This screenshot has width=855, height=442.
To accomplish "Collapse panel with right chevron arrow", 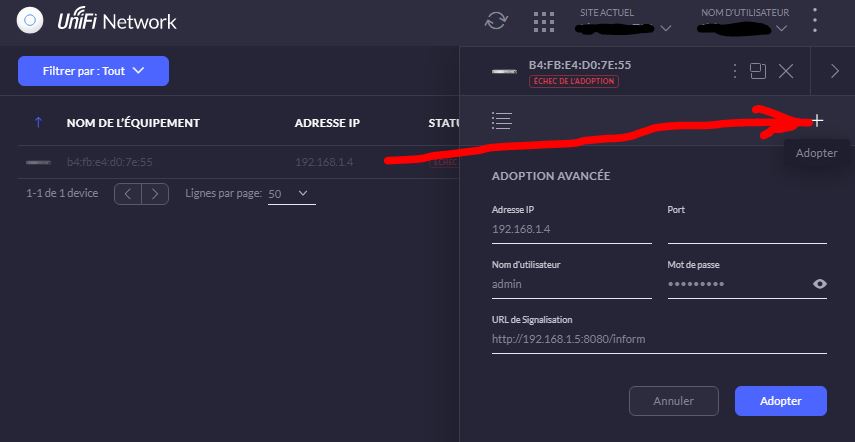I will tap(835, 71).
